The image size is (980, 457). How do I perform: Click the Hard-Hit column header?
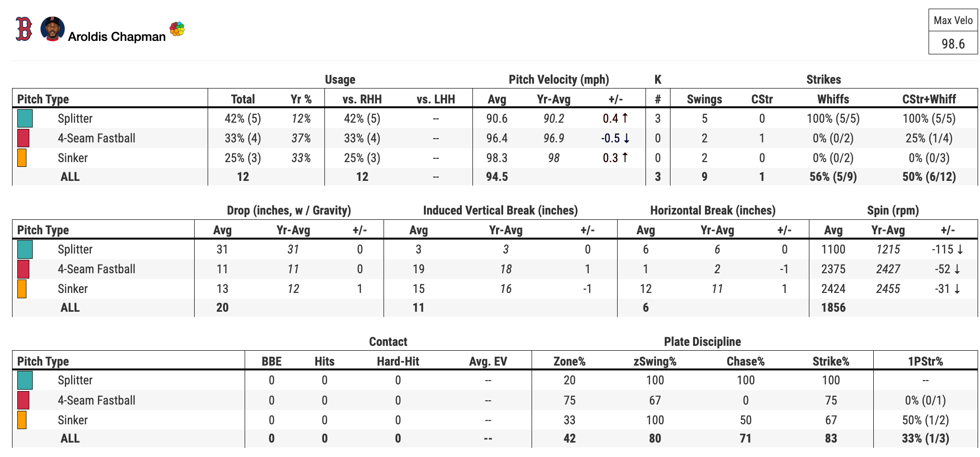click(398, 361)
